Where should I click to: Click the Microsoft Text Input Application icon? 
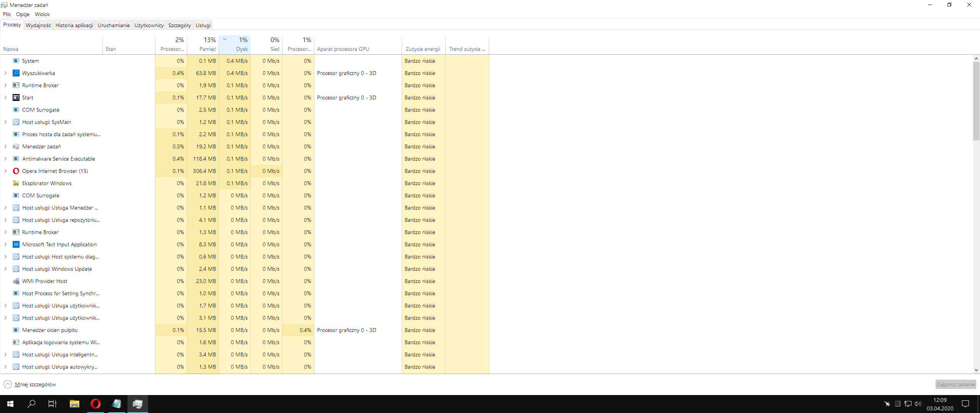click(16, 244)
